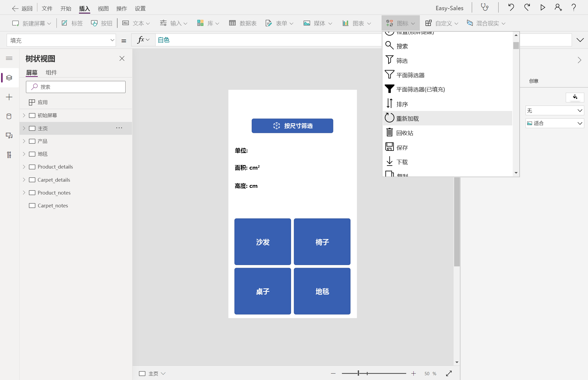The width and height of the screenshot is (588, 380).
Task: Open the 填充 property dropdown
Action: 61,40
